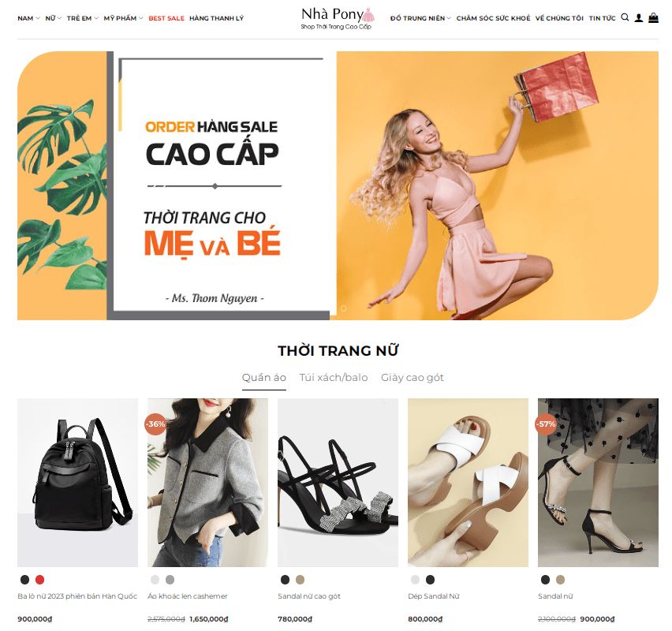Click the user account icon
672x631 pixels.
[639, 17]
